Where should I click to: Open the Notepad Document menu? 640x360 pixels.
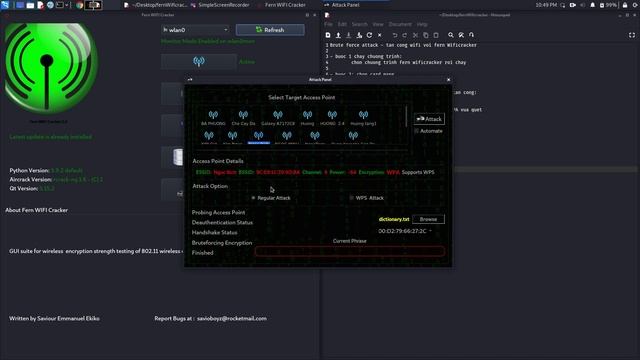pyautogui.click(x=400, y=24)
